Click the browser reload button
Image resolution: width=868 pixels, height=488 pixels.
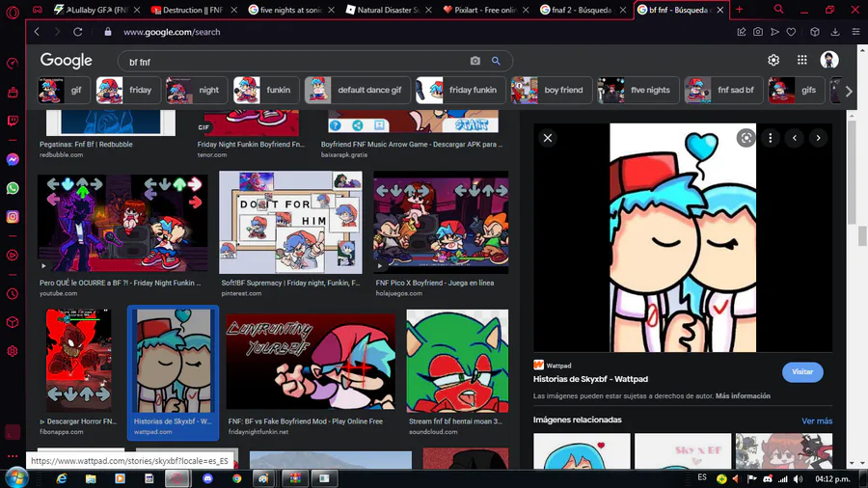77,32
